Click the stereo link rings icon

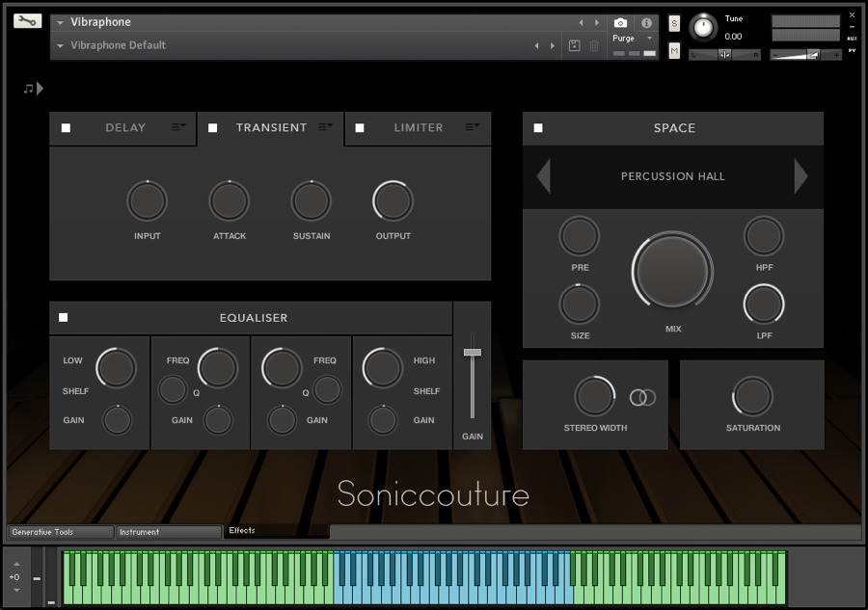642,397
